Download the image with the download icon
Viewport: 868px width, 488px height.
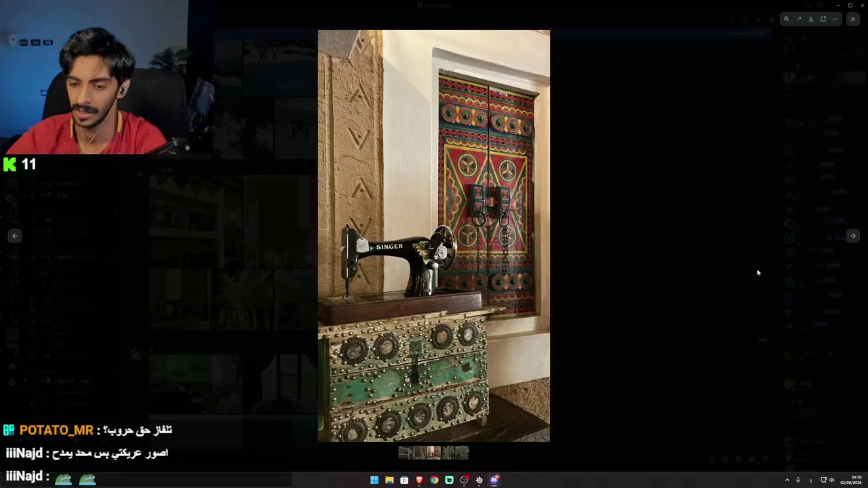(x=811, y=19)
